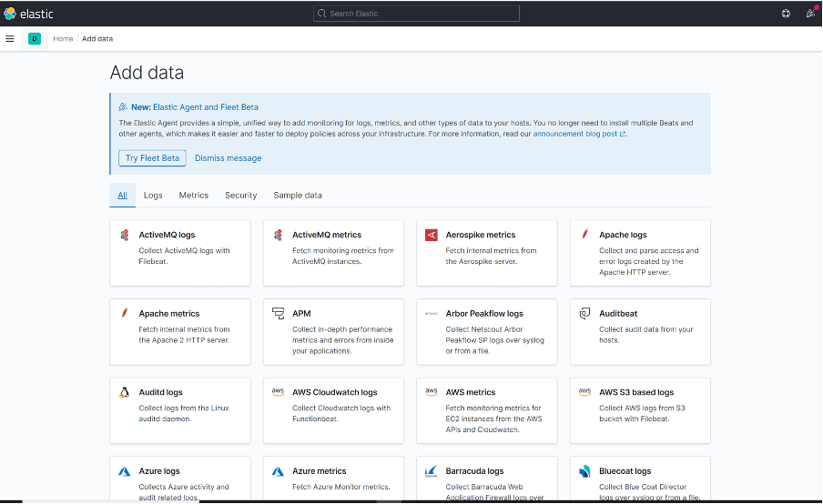Click the Fleet Beta callout icon
The width and height of the screenshot is (823, 504).
point(123,107)
